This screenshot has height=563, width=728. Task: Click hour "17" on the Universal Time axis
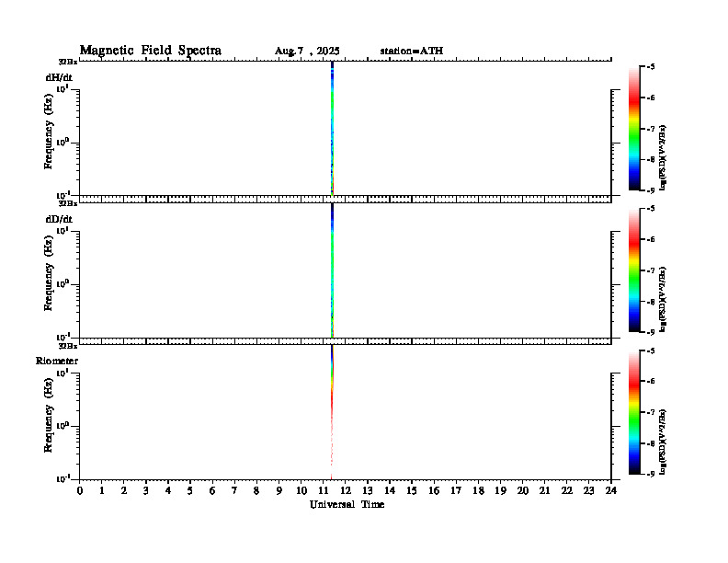456,490
